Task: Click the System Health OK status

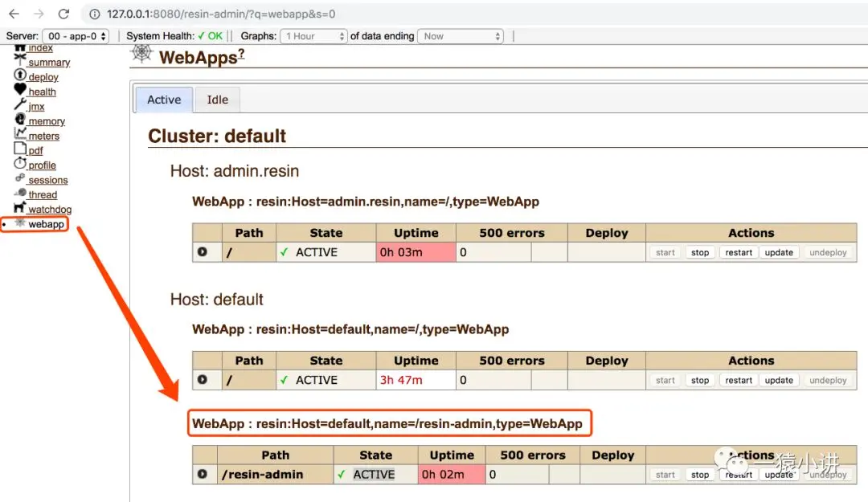Action: point(211,36)
